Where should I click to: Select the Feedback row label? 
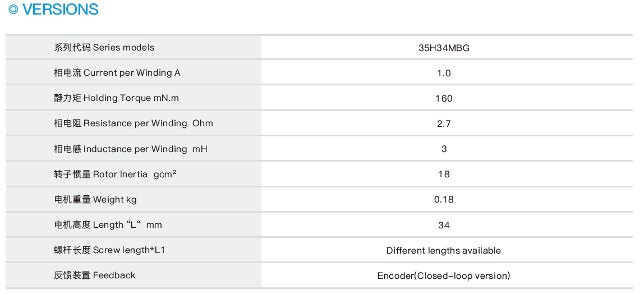point(95,275)
